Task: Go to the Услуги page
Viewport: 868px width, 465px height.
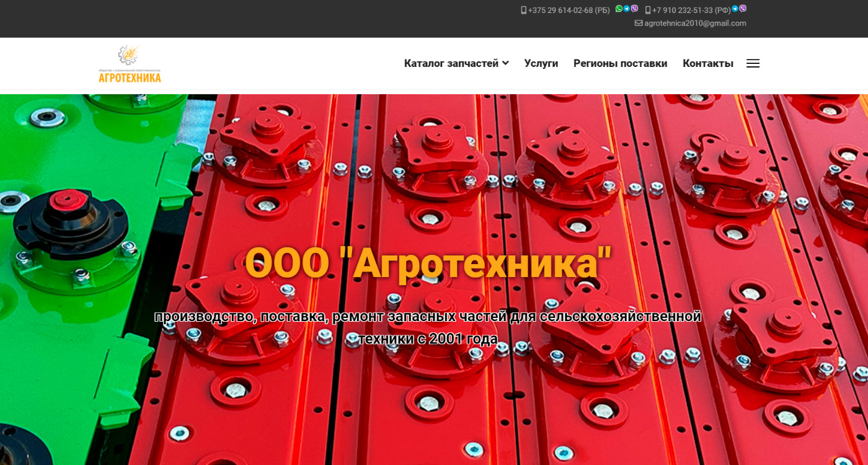Action: [541, 63]
